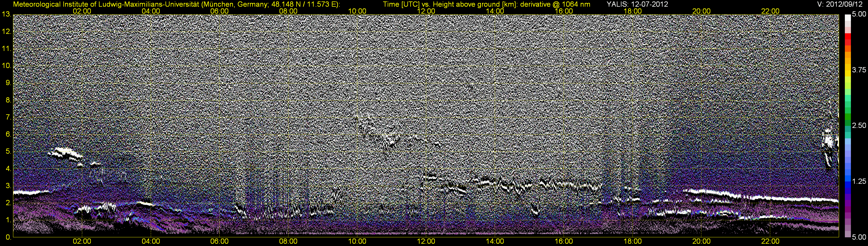Click the 10:00 label on the bottom time axis
The image size is (868, 246).
coord(357,242)
